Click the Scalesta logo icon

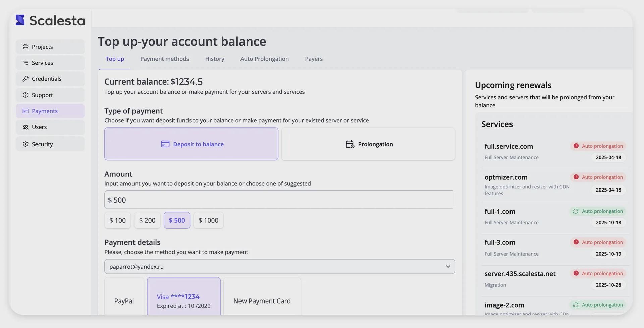20,20
